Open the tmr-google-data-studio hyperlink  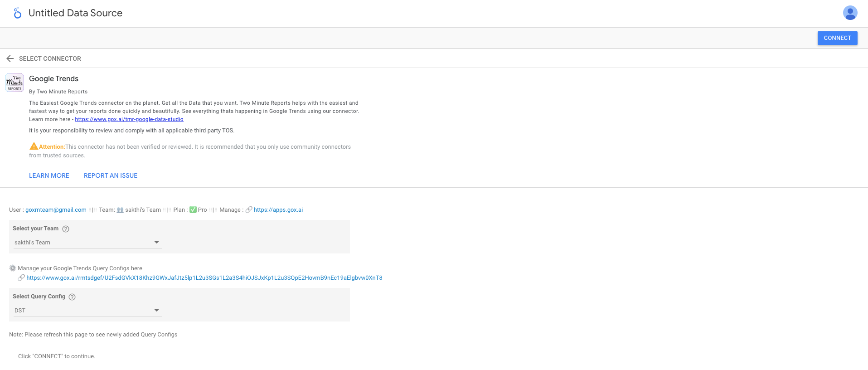pos(129,119)
